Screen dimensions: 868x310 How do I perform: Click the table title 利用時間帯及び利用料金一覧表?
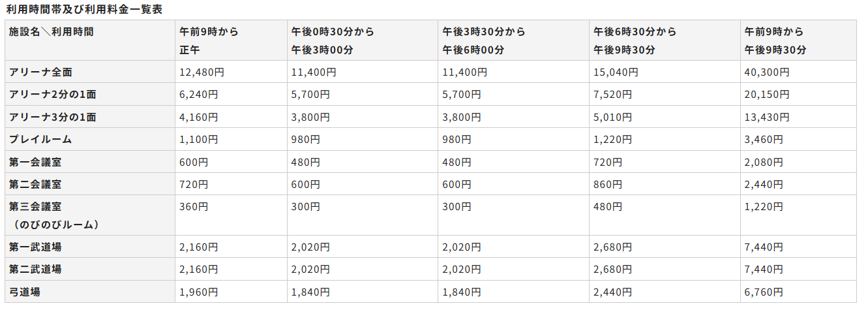[x=84, y=9]
